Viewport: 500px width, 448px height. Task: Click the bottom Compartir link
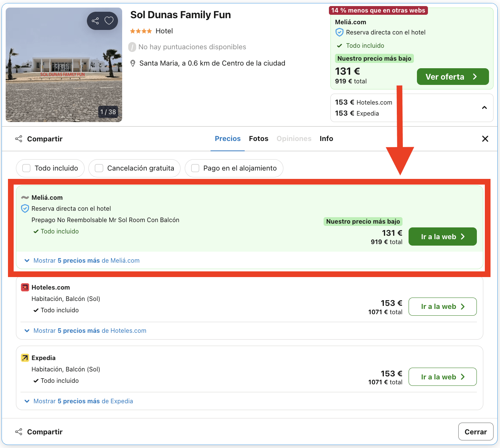click(45, 432)
